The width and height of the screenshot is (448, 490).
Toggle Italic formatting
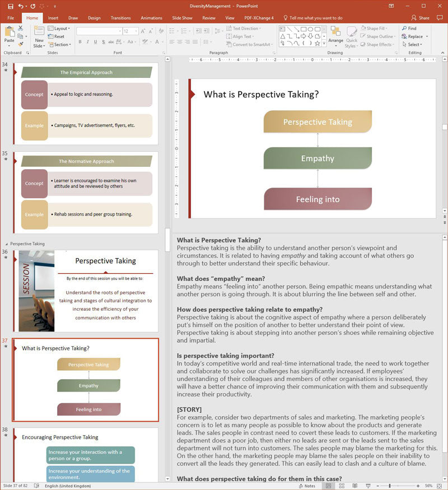tap(88, 42)
